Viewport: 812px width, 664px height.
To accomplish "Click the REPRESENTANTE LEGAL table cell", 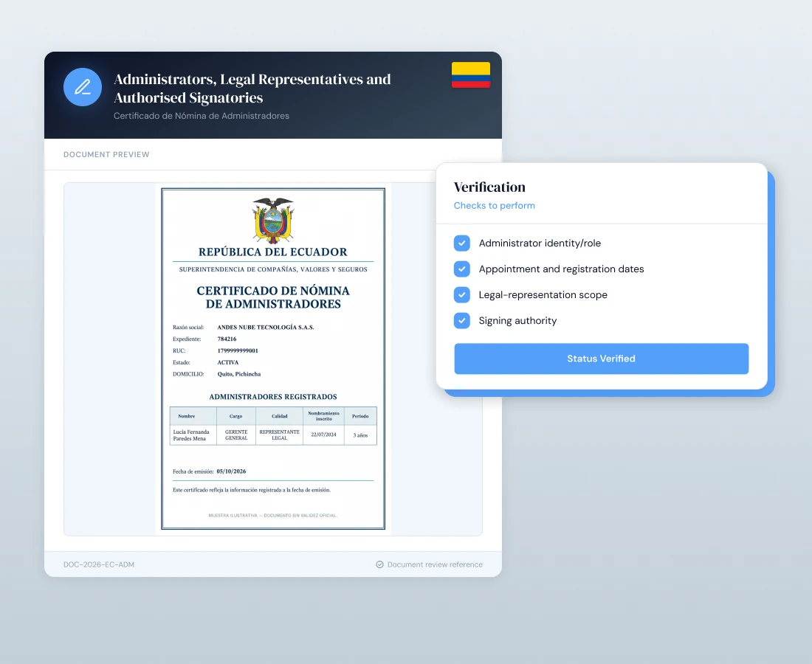I will (x=279, y=435).
